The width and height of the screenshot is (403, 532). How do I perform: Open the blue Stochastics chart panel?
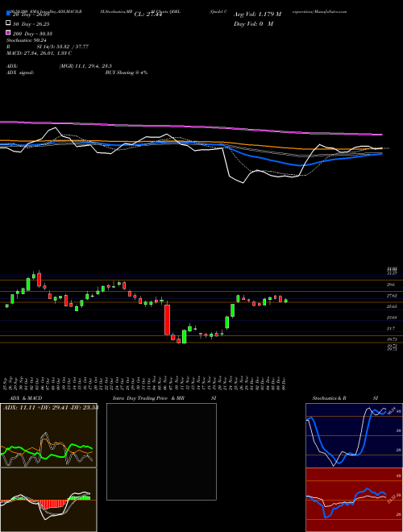tap(354, 435)
